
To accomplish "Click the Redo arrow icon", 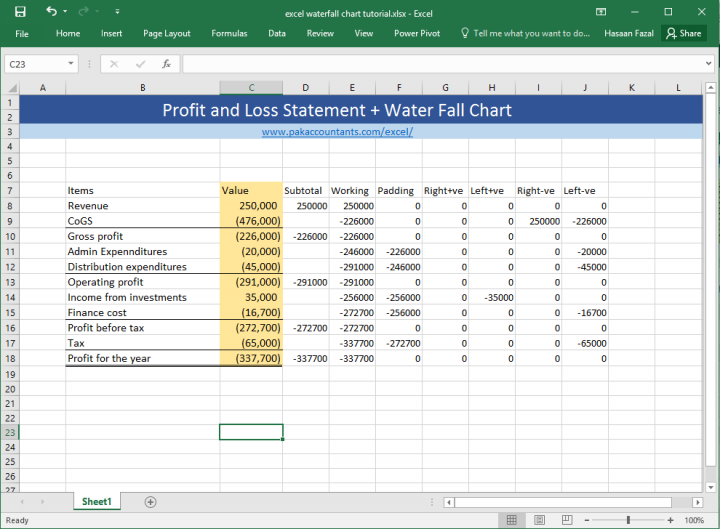I will pyautogui.click(x=84, y=11).
